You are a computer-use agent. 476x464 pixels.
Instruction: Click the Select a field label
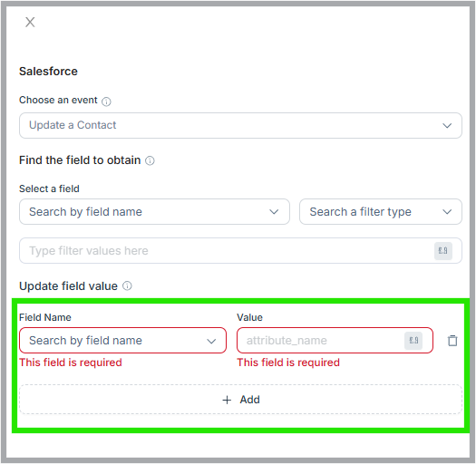(x=49, y=188)
